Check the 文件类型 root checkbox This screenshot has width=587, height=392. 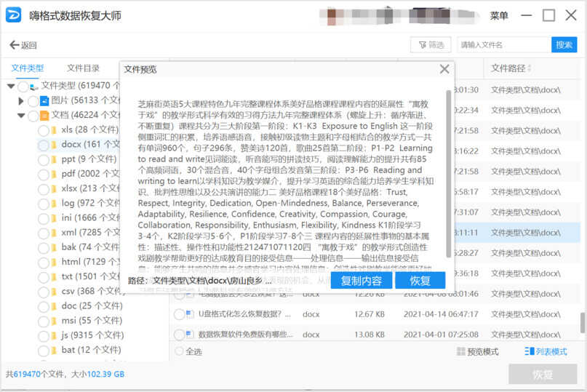coord(23,87)
